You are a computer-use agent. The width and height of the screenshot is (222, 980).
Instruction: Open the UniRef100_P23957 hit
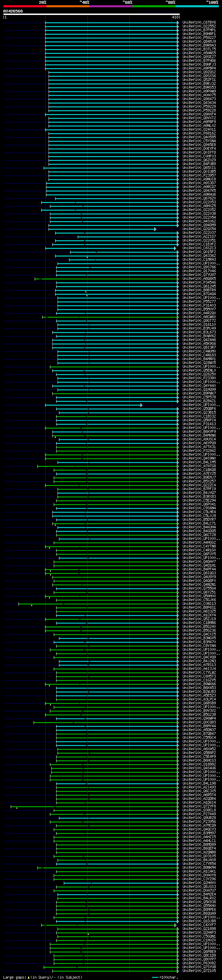click(199, 175)
